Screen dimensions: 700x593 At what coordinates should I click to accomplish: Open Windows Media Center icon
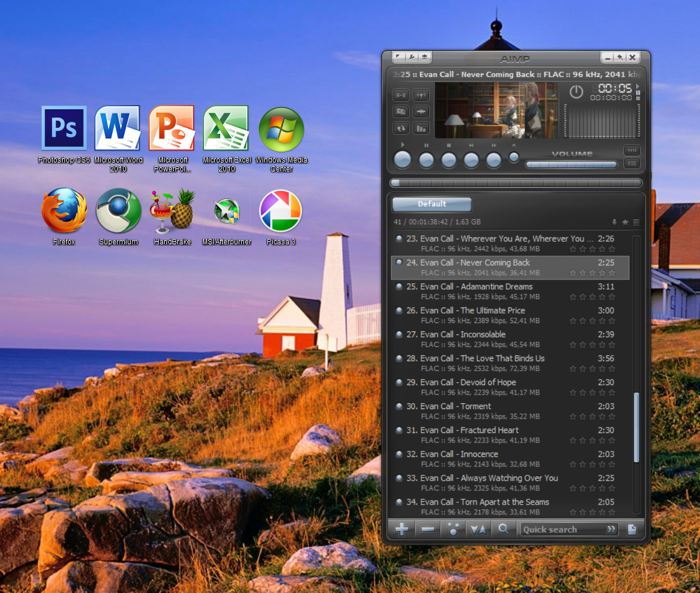click(x=281, y=139)
